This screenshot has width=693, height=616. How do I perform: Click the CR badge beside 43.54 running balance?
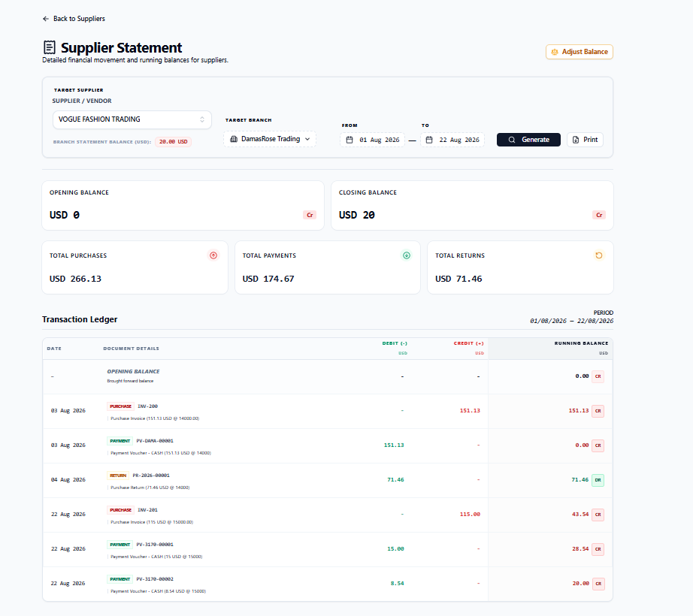598,515
